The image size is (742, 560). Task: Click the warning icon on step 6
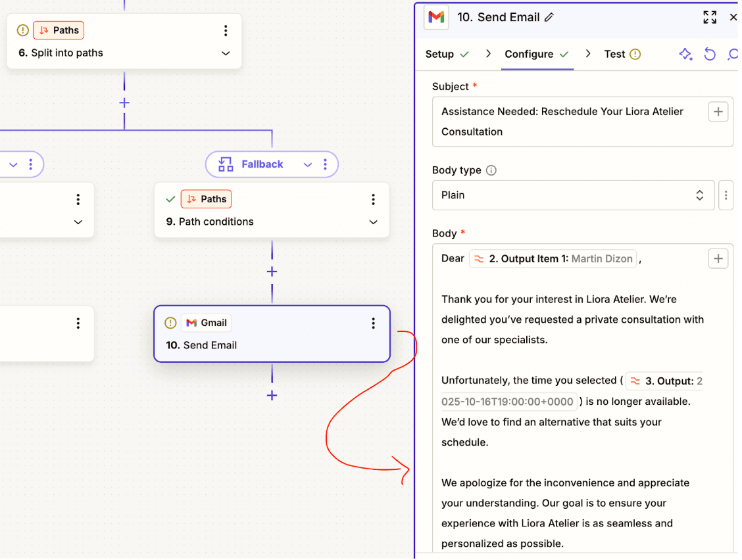coord(22,30)
